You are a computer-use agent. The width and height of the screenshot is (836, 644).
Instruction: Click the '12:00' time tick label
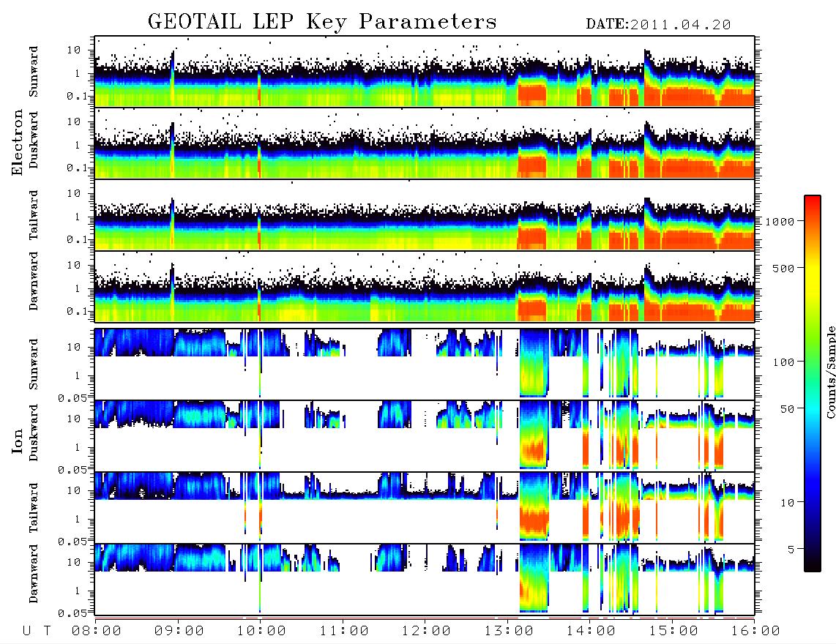(426, 631)
